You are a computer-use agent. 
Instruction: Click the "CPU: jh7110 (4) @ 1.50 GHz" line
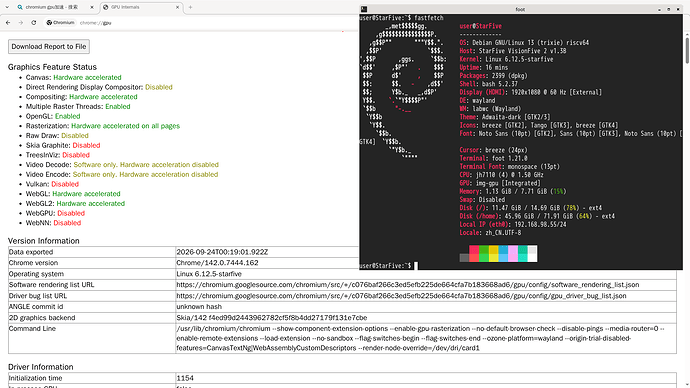(501, 175)
